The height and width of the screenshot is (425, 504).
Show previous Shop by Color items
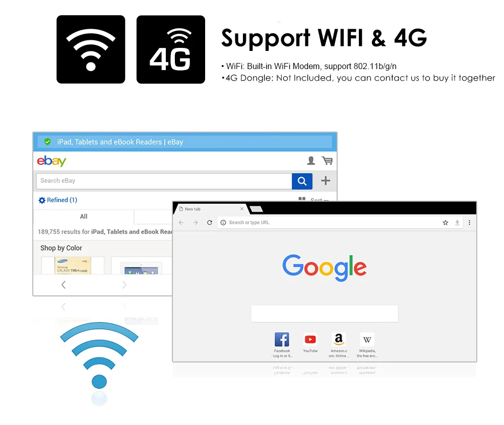pos(64,285)
